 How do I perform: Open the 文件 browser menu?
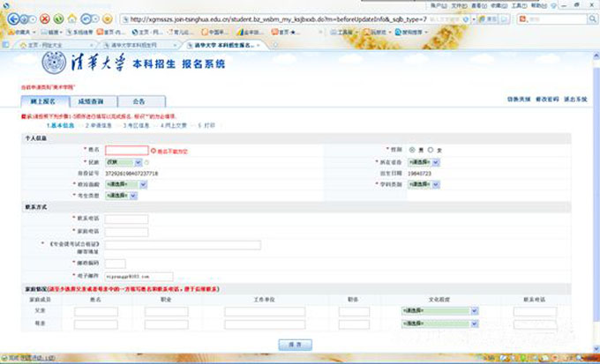click(x=459, y=6)
